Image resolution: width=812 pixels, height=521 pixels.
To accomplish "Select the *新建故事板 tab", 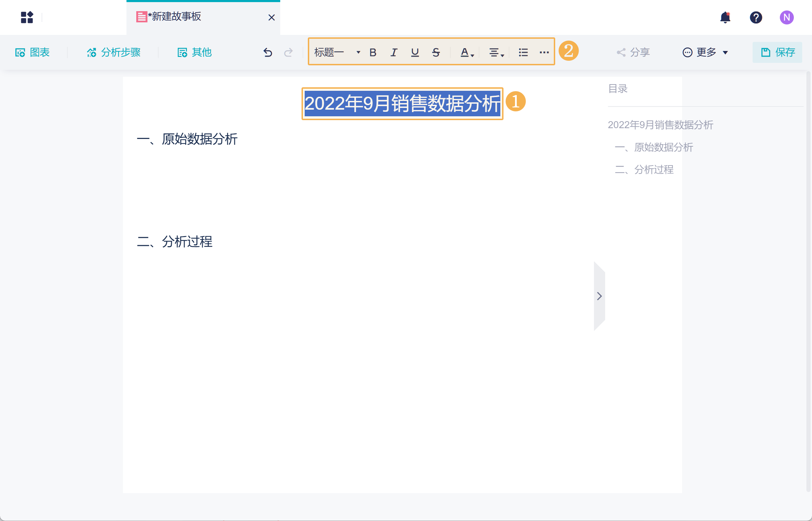I will (203, 17).
